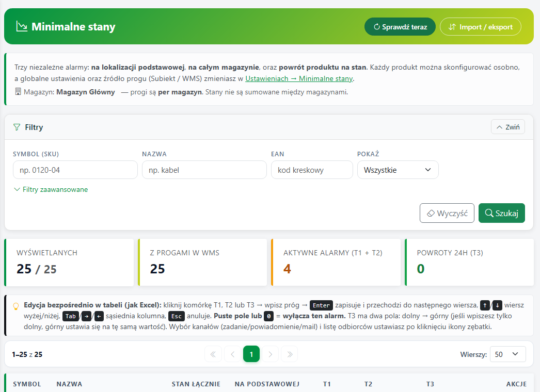Click the Akcje column header
The width and height of the screenshot is (540, 392).
(516, 384)
